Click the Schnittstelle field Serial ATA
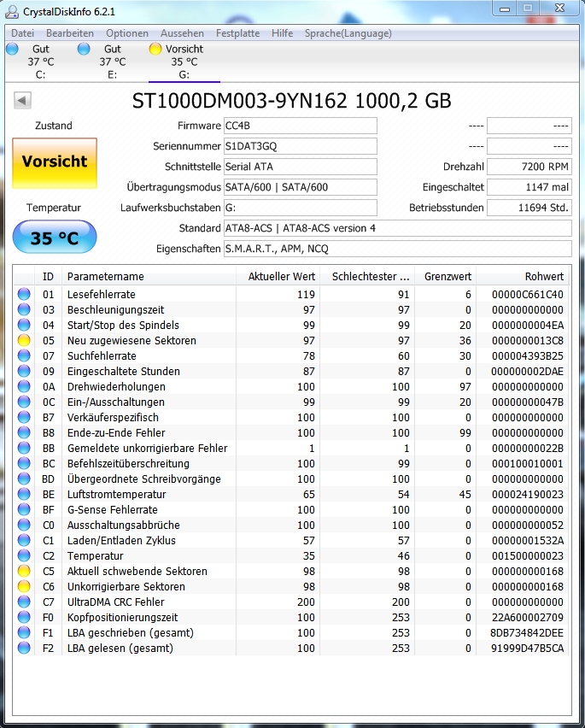Viewport: 585px width, 728px height. [301, 167]
